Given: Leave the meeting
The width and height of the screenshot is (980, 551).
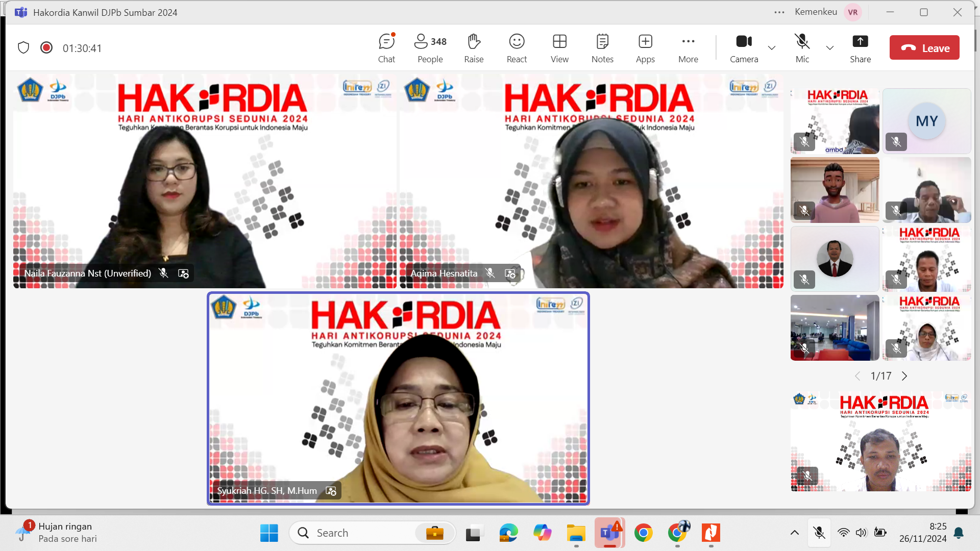Looking at the screenshot, I should [x=924, y=48].
